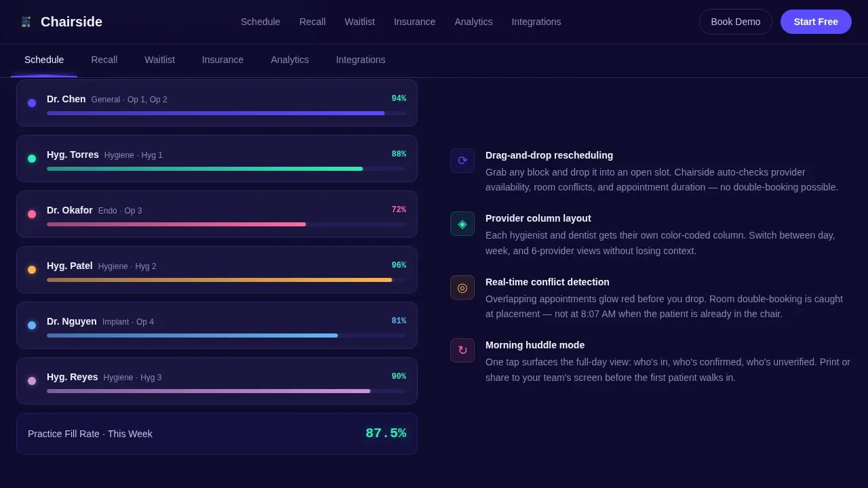The image size is (868, 488).
Task: Click the Chairside brand name
Action: tap(71, 22)
